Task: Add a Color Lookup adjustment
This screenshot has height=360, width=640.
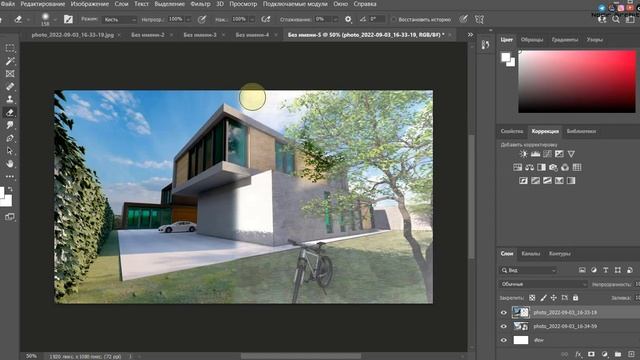Action: pyautogui.click(x=577, y=167)
